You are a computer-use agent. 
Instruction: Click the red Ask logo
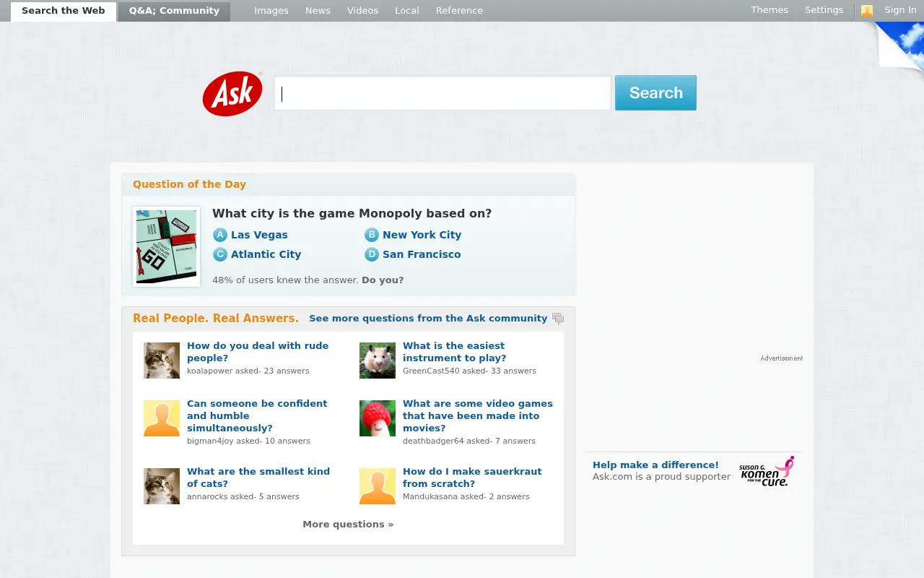(x=232, y=93)
